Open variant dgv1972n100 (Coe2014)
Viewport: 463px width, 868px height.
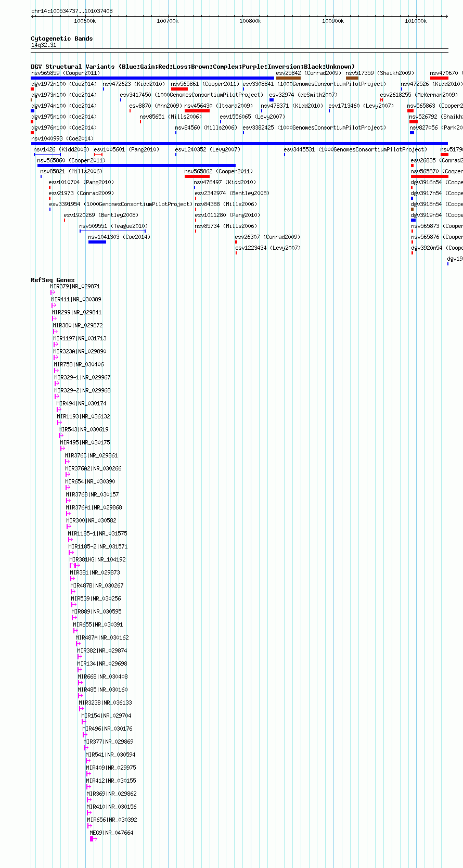tap(64, 84)
